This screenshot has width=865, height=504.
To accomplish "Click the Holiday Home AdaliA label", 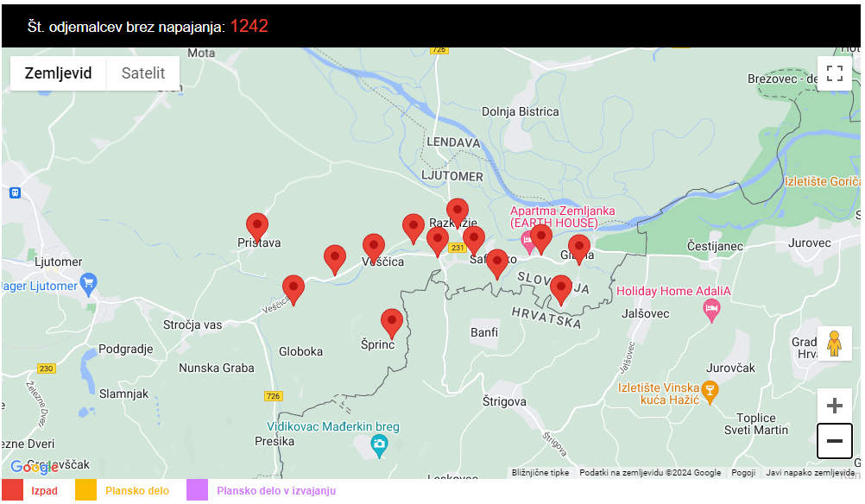I will 673,291.
